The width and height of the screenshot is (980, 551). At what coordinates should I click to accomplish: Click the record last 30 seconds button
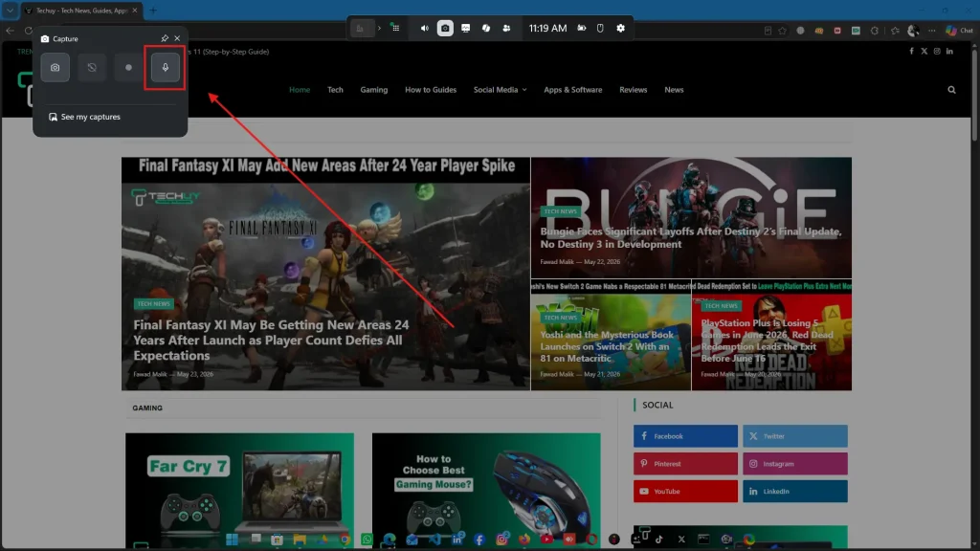click(92, 68)
